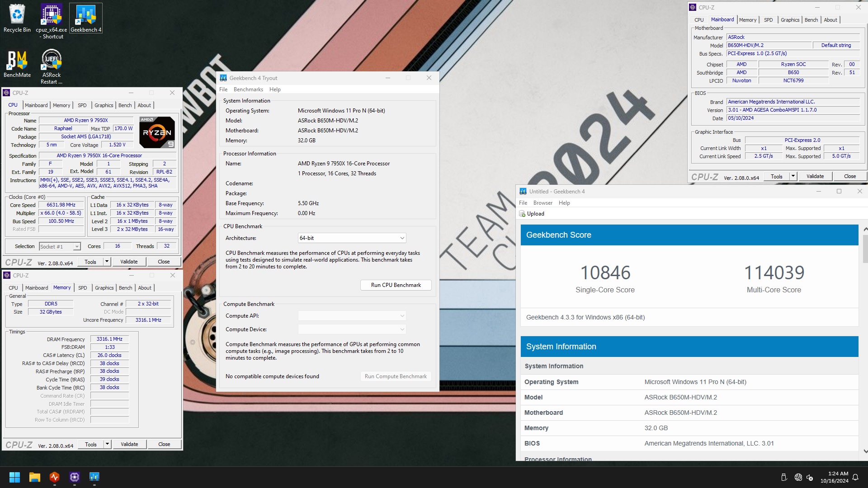This screenshot has height=488, width=868.
Task: Click the network globe tray icon
Action: 798,477
